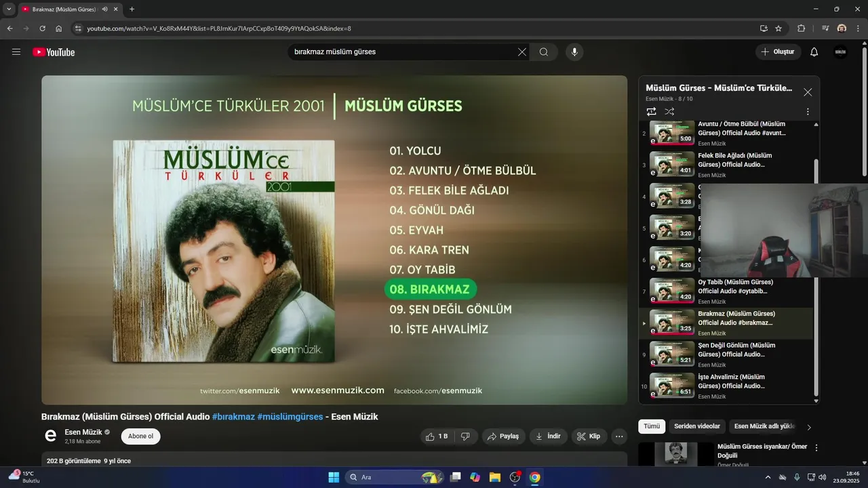
Task: Open Müslüm Gürses isyankar recommended video
Action: tap(763, 451)
